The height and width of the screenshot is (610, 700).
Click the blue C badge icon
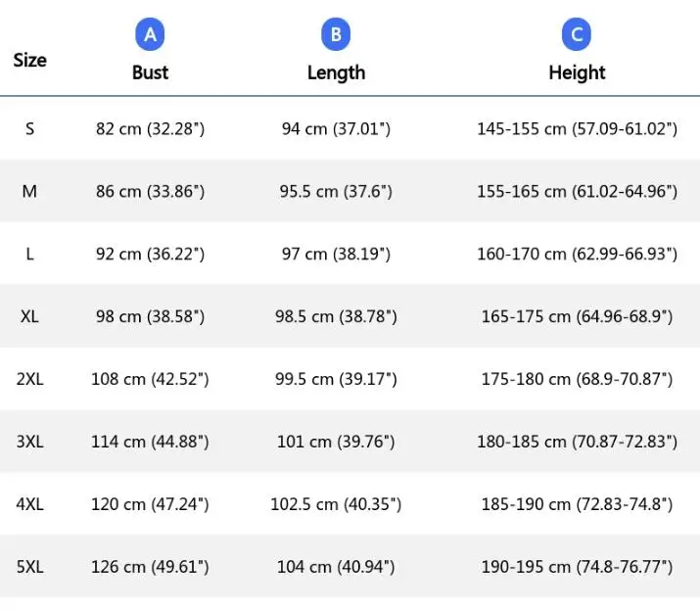point(577,36)
